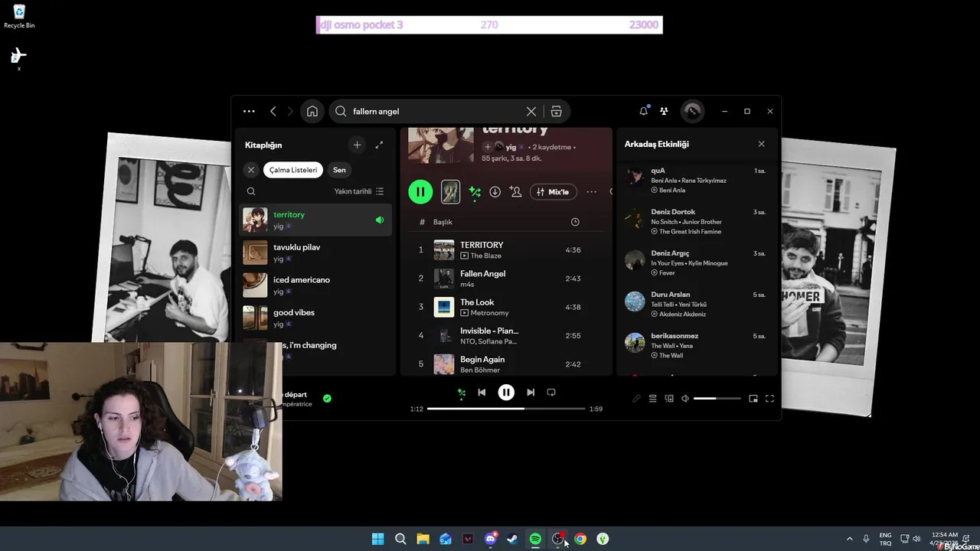Invite collaborators with add-person icon
980x551 pixels.
click(516, 192)
